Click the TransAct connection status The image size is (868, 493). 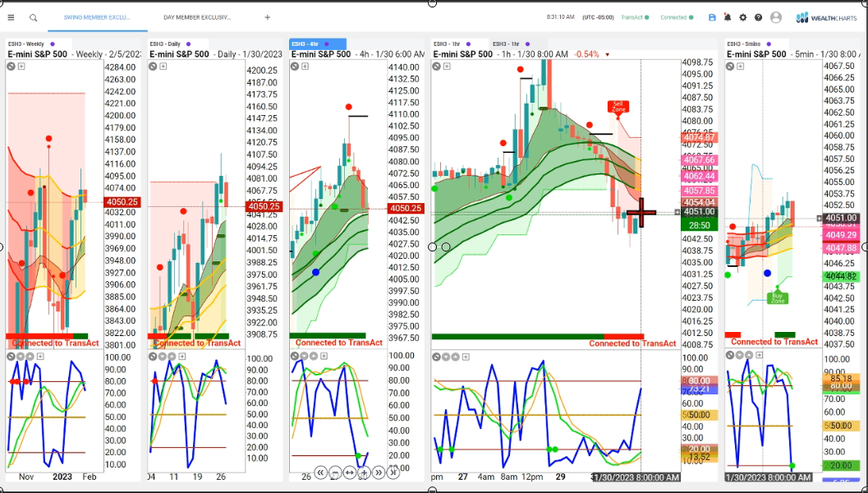click(x=635, y=18)
